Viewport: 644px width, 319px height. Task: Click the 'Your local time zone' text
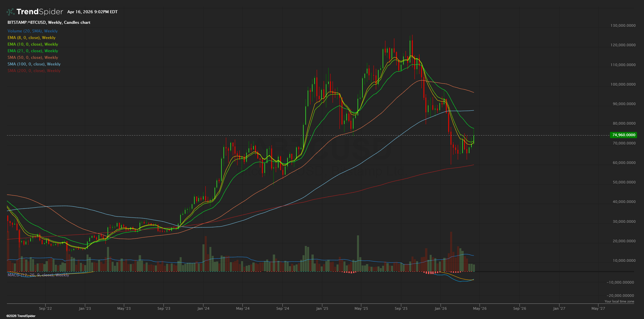(619, 301)
